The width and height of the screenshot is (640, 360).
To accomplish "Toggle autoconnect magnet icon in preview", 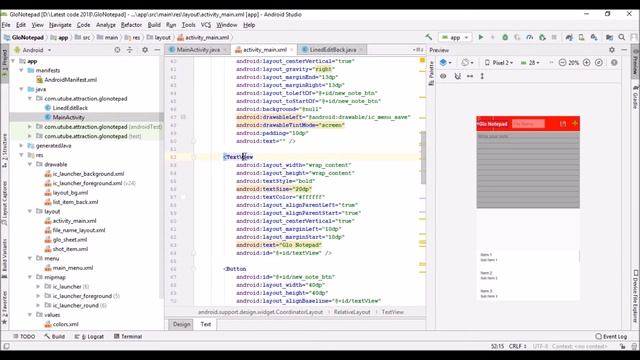I will click(x=458, y=76).
